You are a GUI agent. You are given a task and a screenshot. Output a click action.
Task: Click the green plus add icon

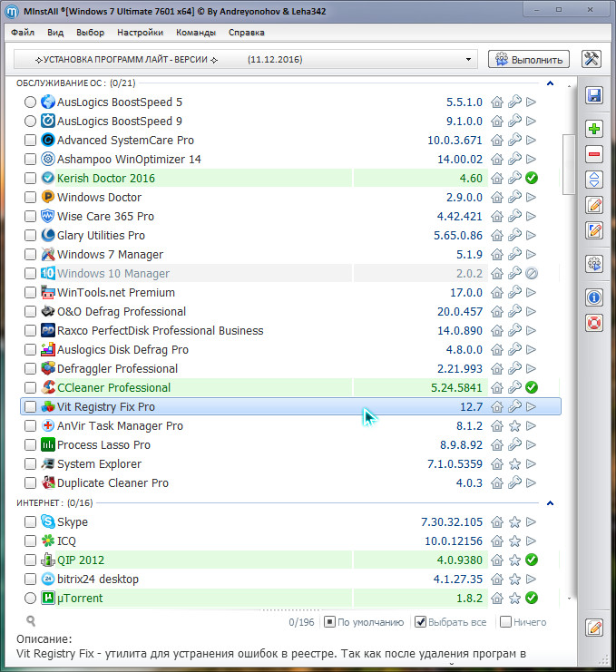[x=594, y=129]
